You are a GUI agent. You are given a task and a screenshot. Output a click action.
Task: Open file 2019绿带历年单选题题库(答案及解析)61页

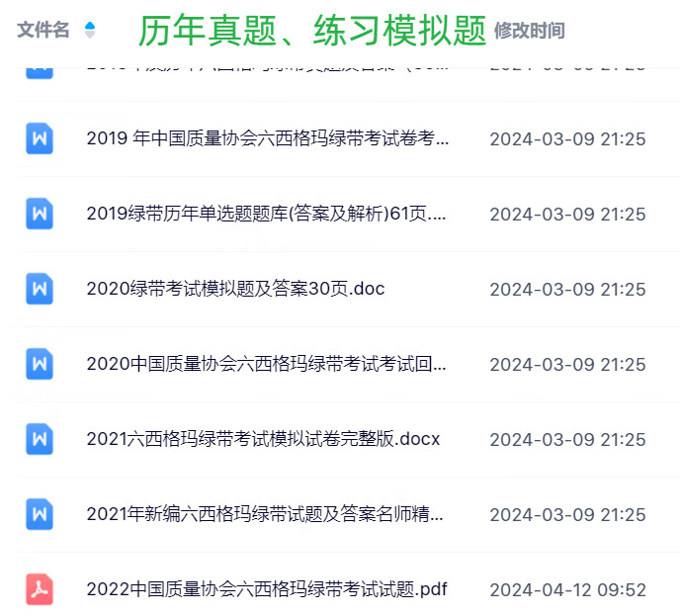[266, 214]
